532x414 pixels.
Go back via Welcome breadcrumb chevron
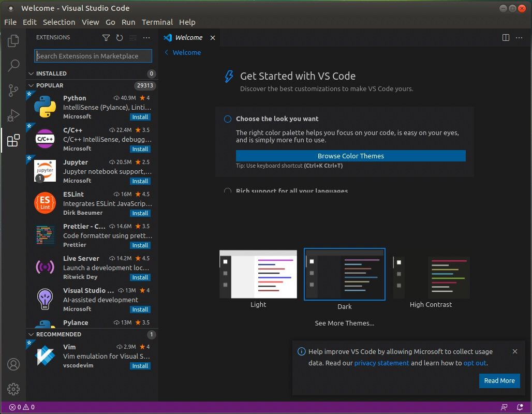coord(167,52)
